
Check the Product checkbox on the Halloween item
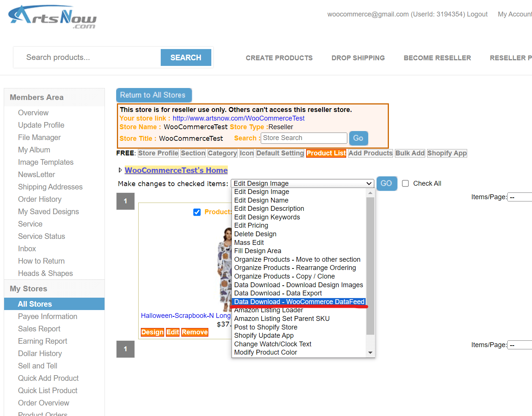197,212
